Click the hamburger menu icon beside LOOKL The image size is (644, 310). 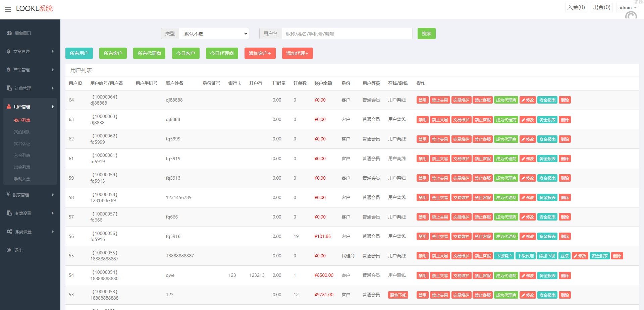tap(8, 9)
